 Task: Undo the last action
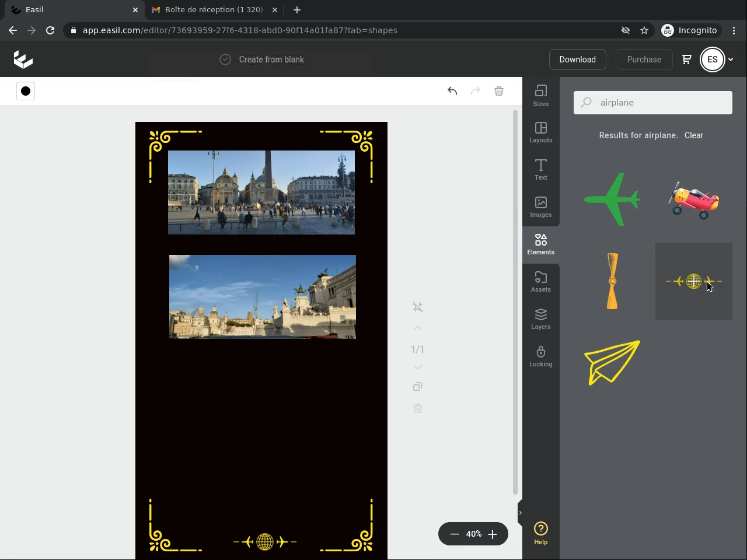pos(452,91)
